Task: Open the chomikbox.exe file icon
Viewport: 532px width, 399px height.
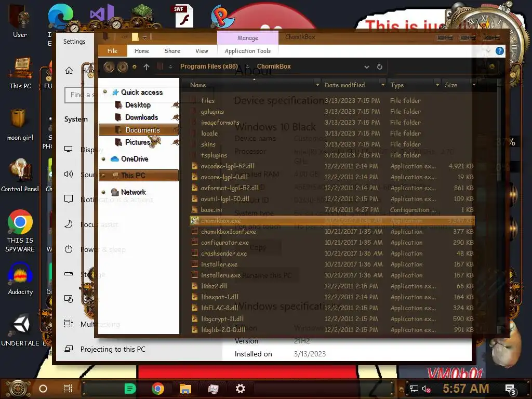Action: point(195,220)
